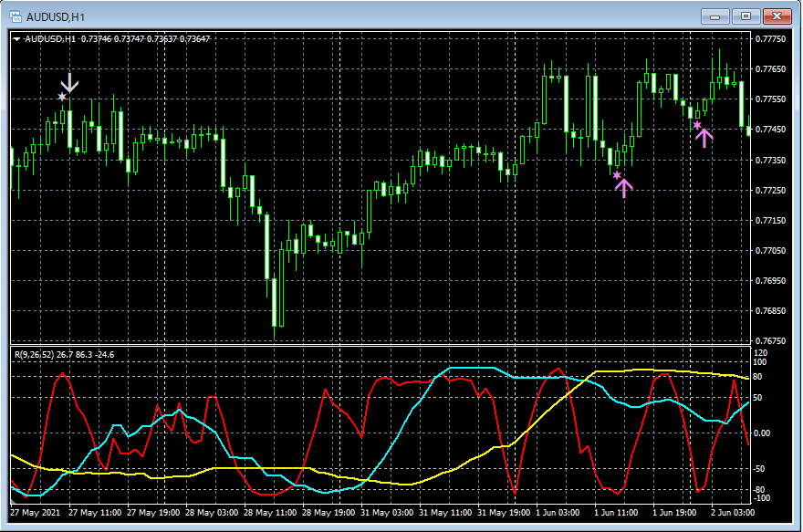Click the pink up arrow near 1 Jun 19:00
The width and height of the screenshot is (803, 532).
[704, 137]
